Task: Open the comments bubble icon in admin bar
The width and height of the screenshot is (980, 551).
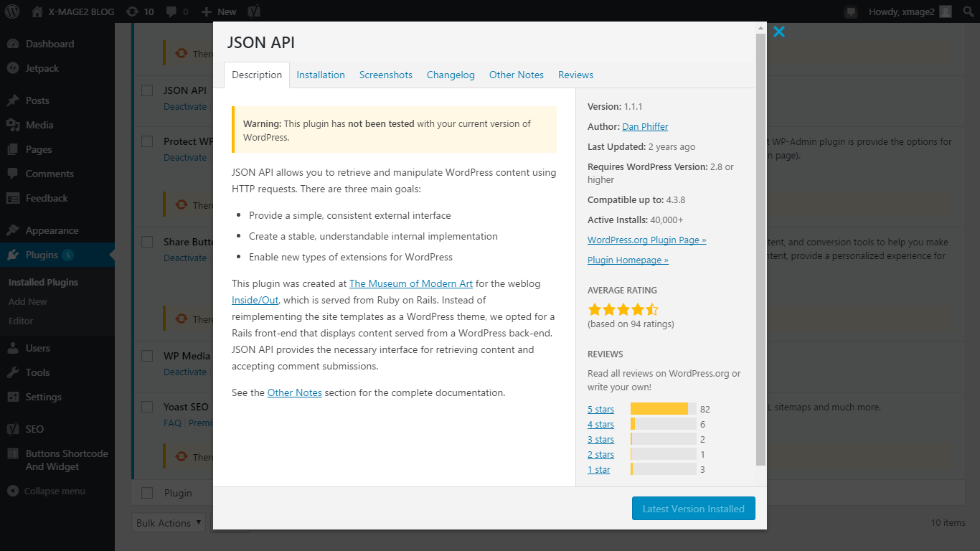Action: pyautogui.click(x=171, y=11)
